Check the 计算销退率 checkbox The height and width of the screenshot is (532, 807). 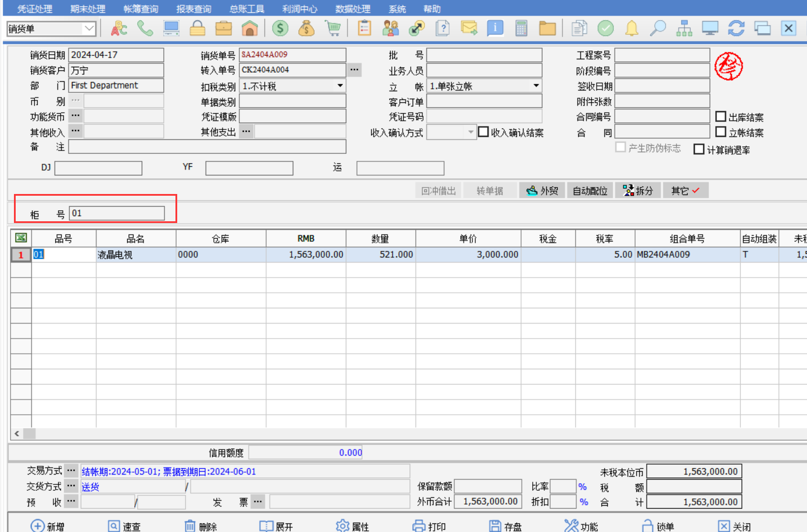coord(699,149)
